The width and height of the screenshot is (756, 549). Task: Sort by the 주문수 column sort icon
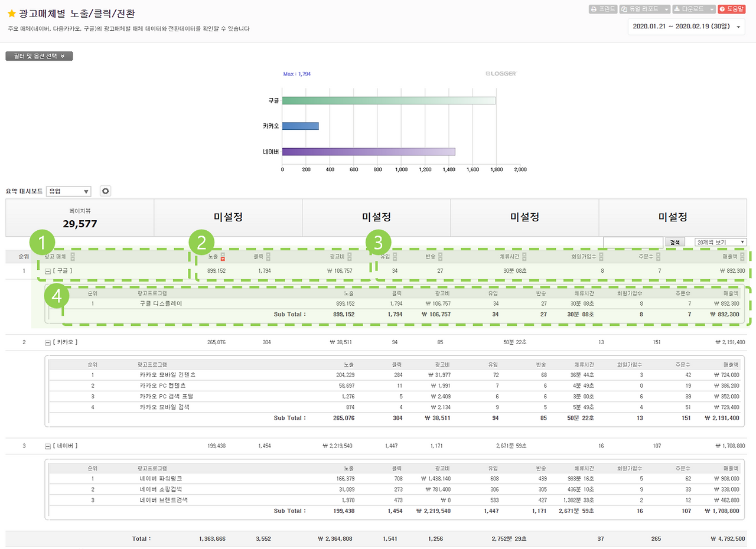click(658, 257)
